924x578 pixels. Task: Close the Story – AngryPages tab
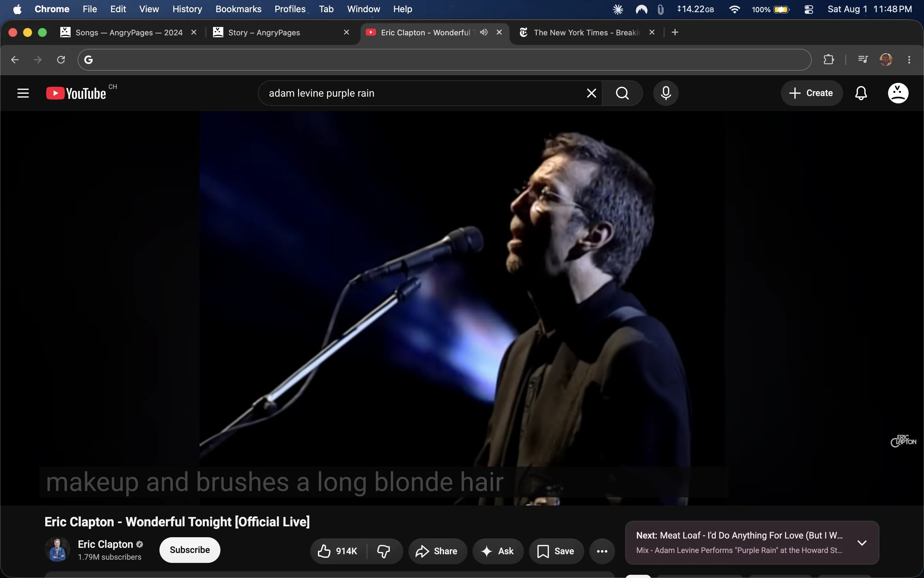(x=347, y=32)
